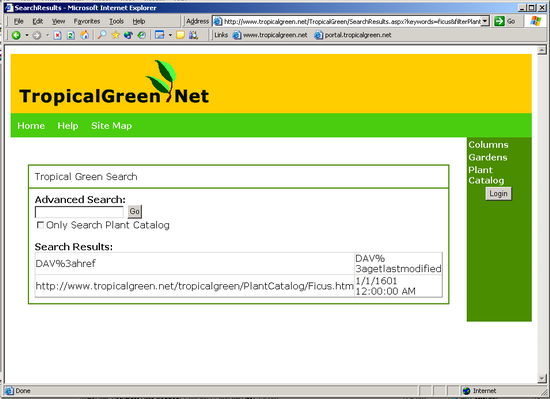Viewport: 550px width, 399px height.
Task: Open the Plant Catalog sidebar link
Action: point(486,175)
